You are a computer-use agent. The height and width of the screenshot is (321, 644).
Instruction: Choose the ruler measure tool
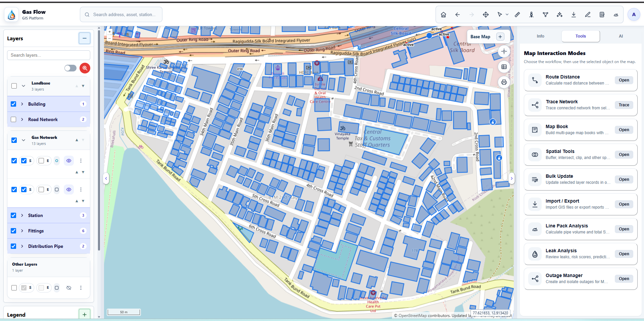pyautogui.click(x=517, y=15)
